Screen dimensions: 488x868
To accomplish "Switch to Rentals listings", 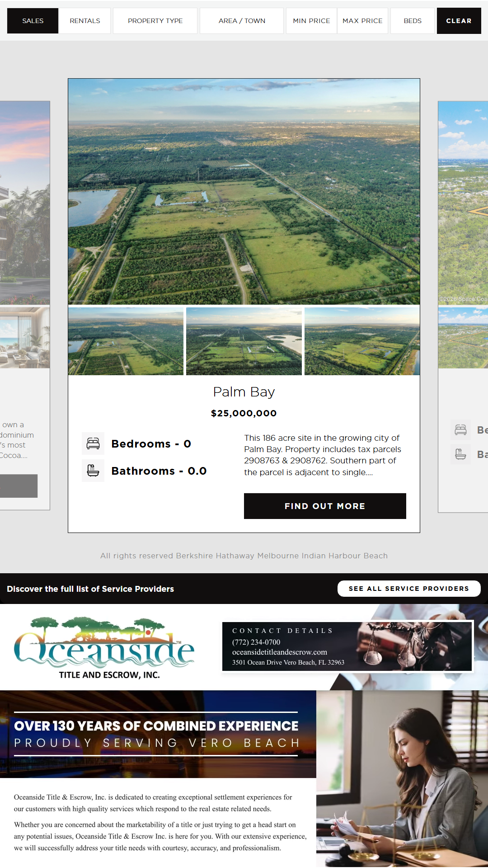I will pyautogui.click(x=85, y=21).
